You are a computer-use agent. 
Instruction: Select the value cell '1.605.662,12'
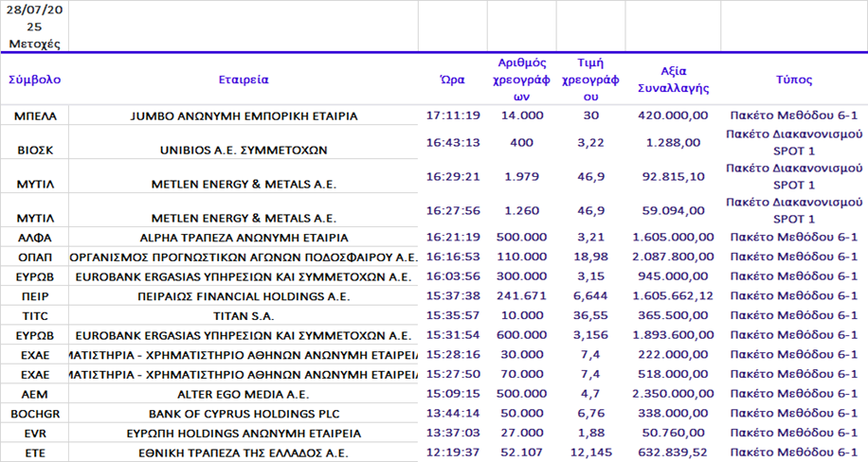coord(673,296)
